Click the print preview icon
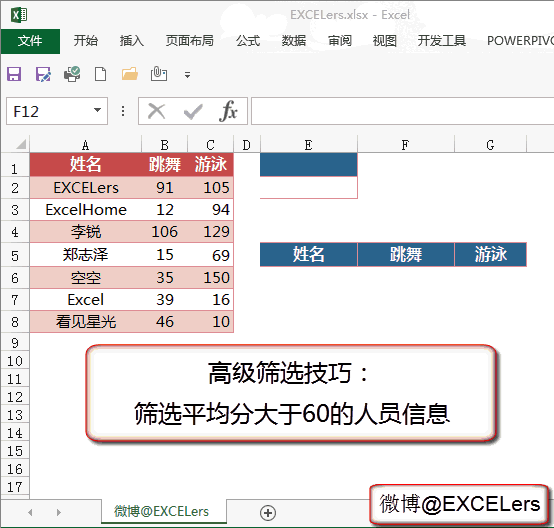 click(72, 74)
